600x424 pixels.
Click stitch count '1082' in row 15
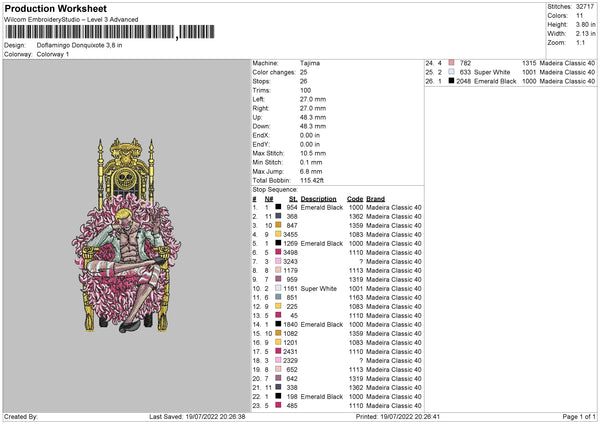[x=290, y=333]
